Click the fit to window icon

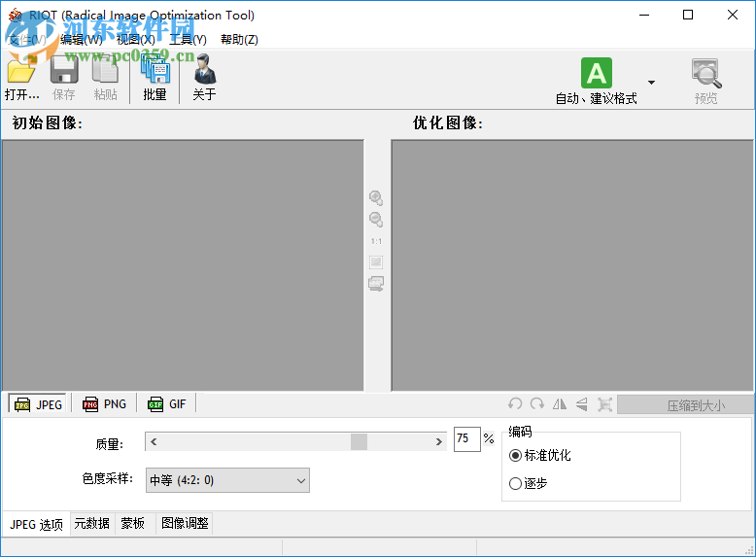pyautogui.click(x=376, y=261)
